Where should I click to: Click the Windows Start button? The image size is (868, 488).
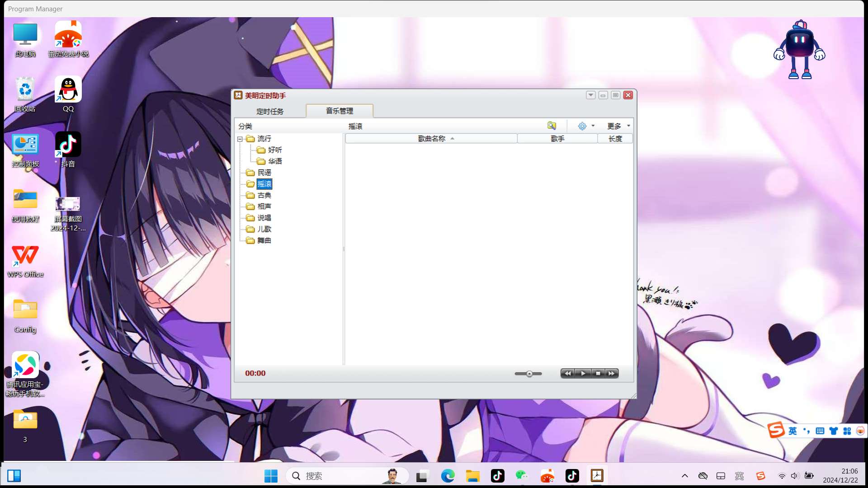tap(271, 476)
